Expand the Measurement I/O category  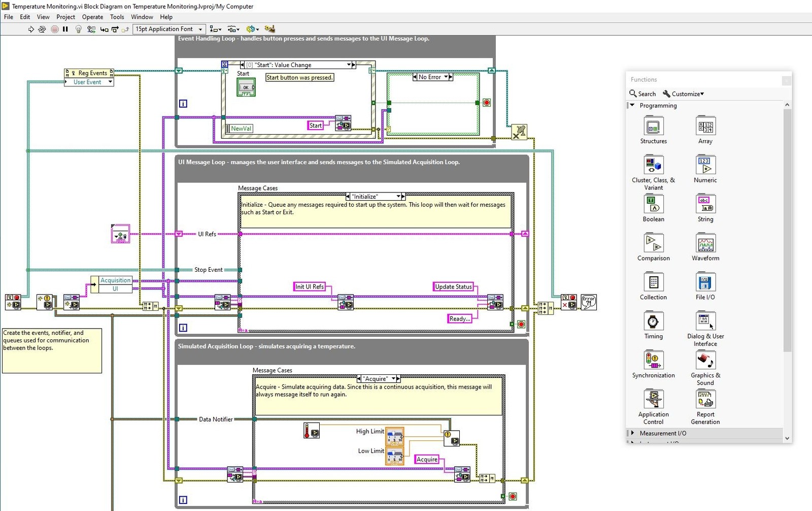632,433
